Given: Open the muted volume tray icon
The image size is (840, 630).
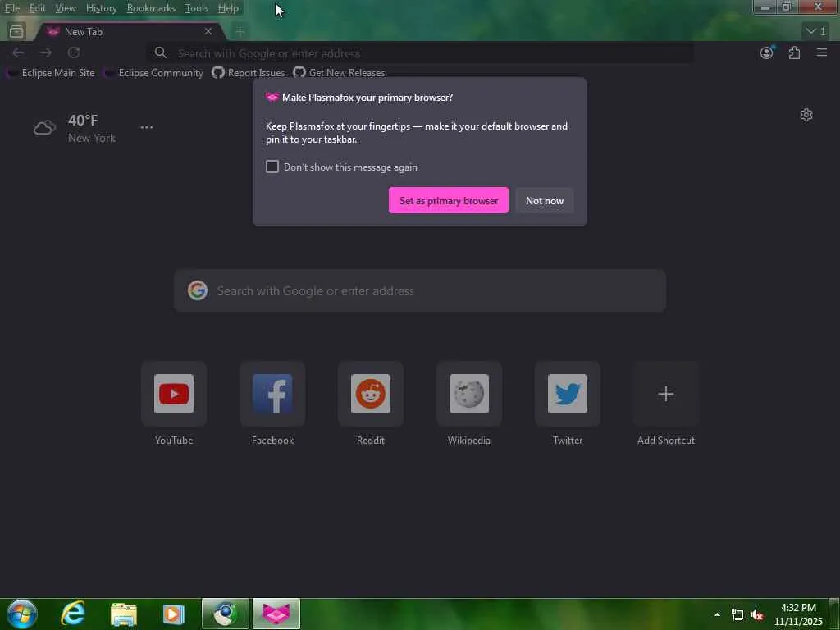Looking at the screenshot, I should [757, 614].
